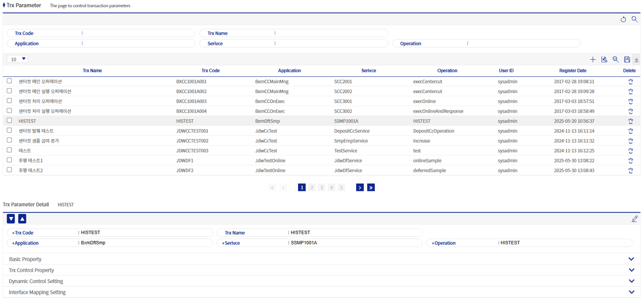Move to next record with down arrow
The height and width of the screenshot is (304, 644).
pos(11,219)
